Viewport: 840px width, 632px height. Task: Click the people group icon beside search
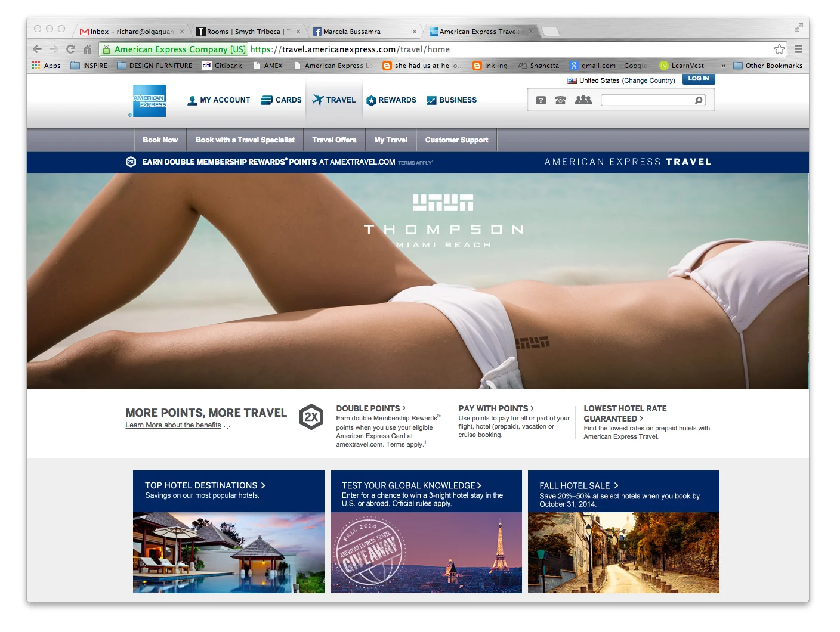[583, 100]
